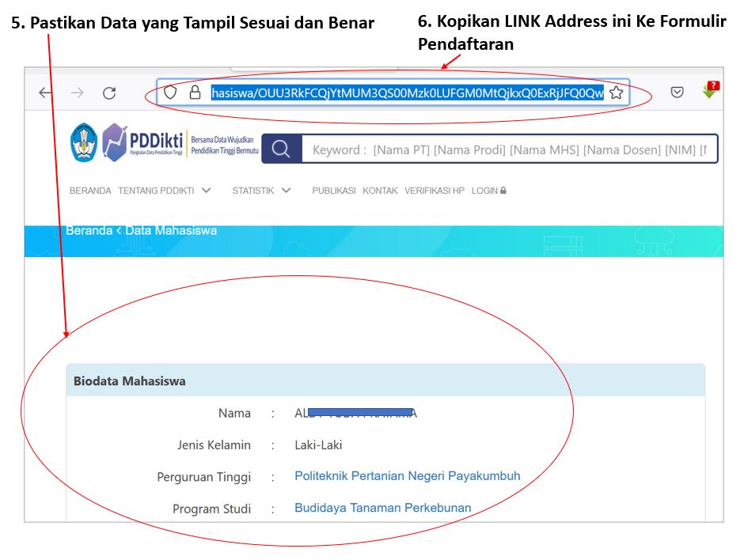Open the TENTANG PDDIKTI menu
This screenshot has width=744, height=560.
coord(156,191)
